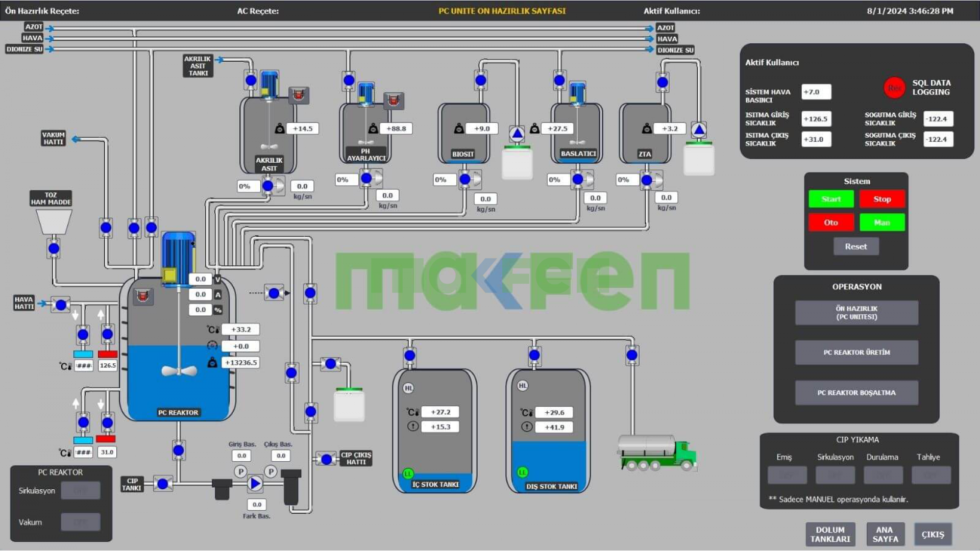Toggle PC Reaktor Sirkulasyon switch
This screenshot has height=551, width=980.
[81, 491]
